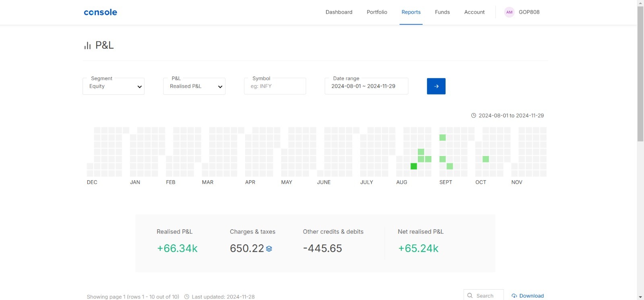Image resolution: width=644 pixels, height=300 pixels.
Task: Open the Account menu
Action: pos(474,12)
